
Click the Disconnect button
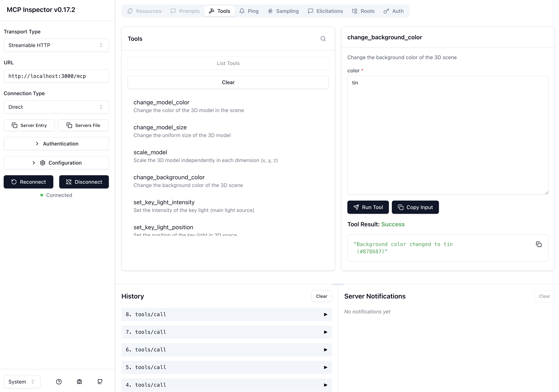click(x=84, y=182)
